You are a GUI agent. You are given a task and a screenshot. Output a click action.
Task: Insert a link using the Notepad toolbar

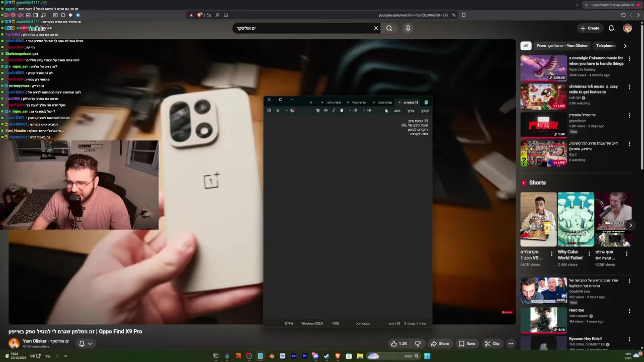(x=326, y=111)
